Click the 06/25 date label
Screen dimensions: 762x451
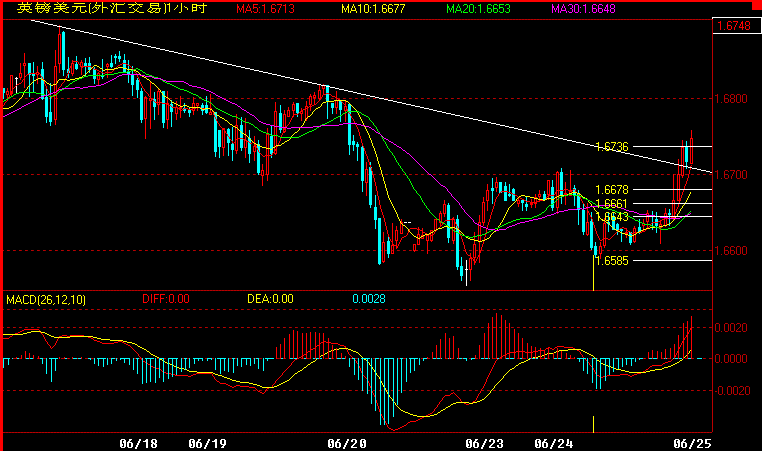(x=692, y=443)
